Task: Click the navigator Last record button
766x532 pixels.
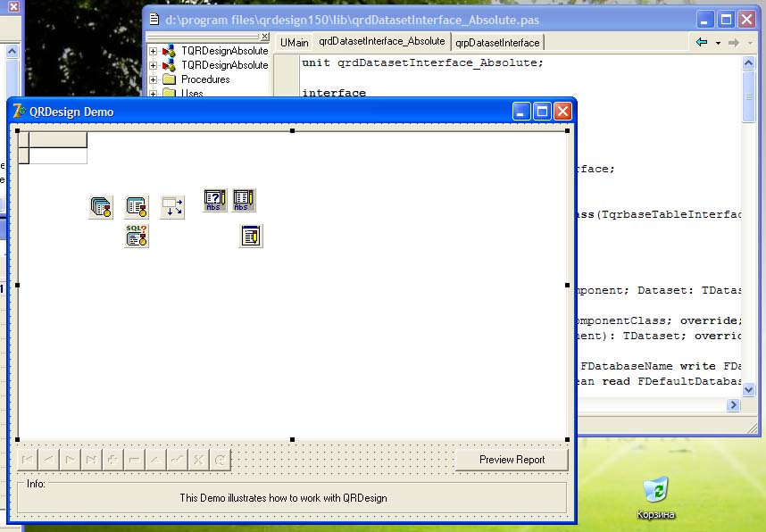Action: coord(92,460)
